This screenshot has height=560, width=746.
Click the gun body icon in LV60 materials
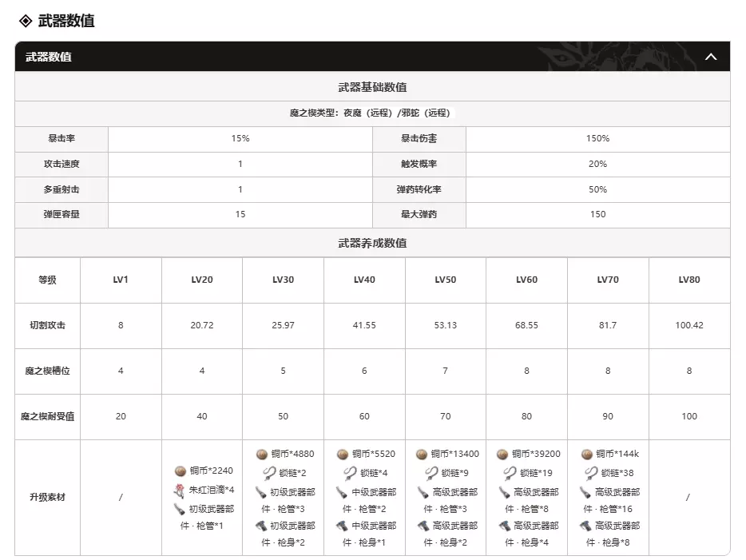(x=505, y=526)
